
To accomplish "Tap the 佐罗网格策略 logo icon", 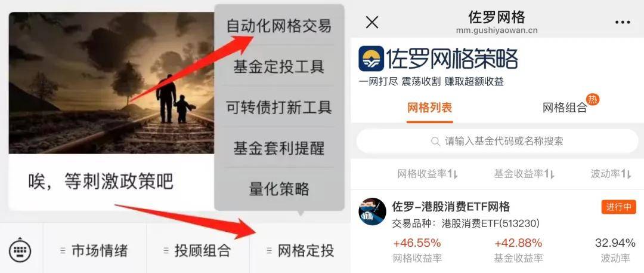I will [371, 59].
